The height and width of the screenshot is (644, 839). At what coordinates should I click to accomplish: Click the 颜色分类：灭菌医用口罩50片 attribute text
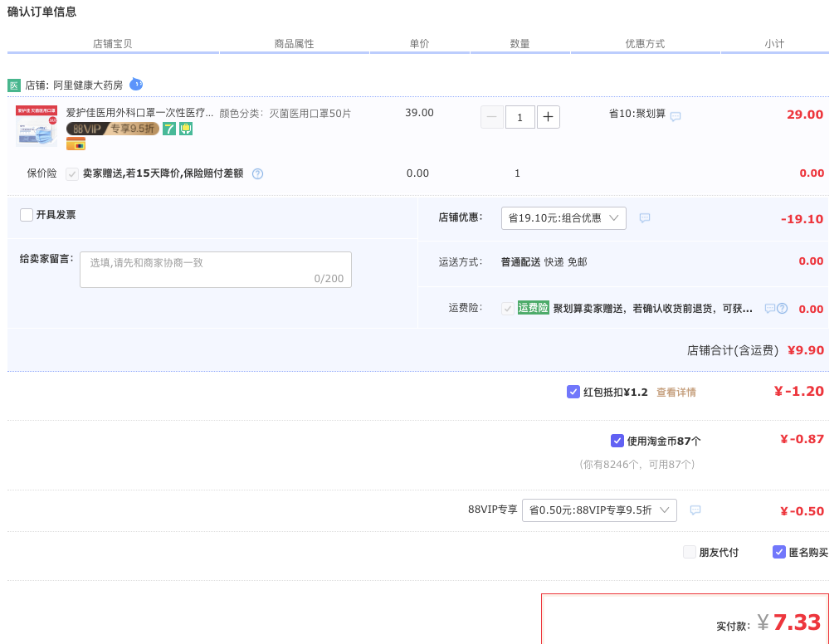point(285,114)
